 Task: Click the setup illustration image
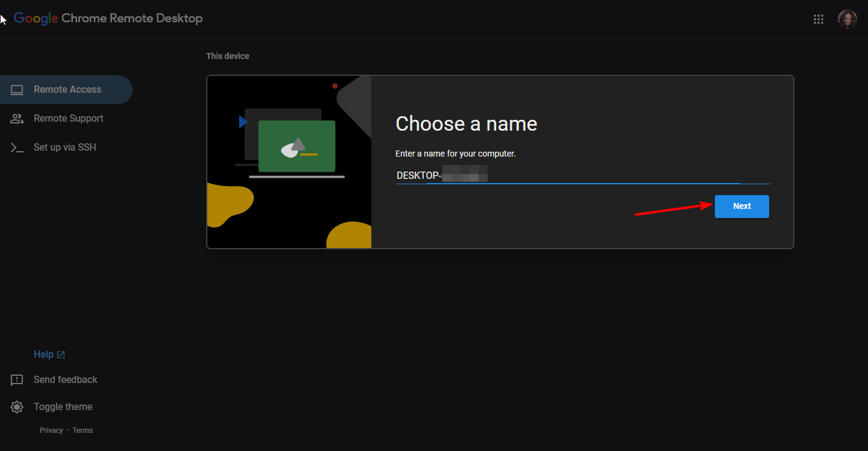(x=289, y=162)
